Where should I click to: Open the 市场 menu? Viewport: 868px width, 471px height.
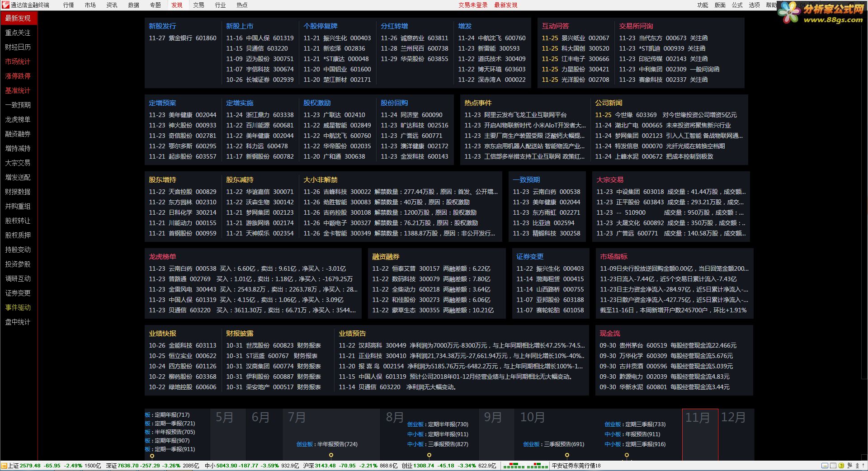click(90, 5)
